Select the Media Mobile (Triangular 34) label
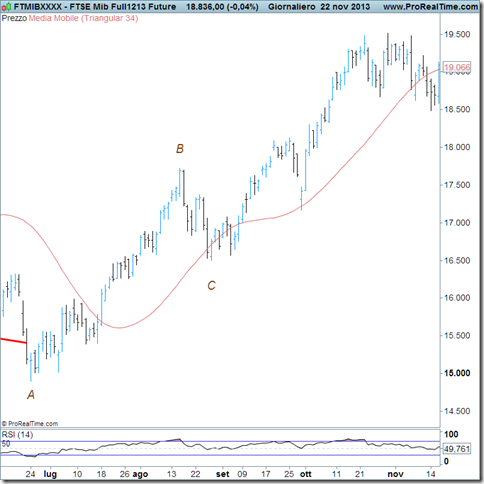Viewport: 484px width, 484px height. [x=83, y=18]
